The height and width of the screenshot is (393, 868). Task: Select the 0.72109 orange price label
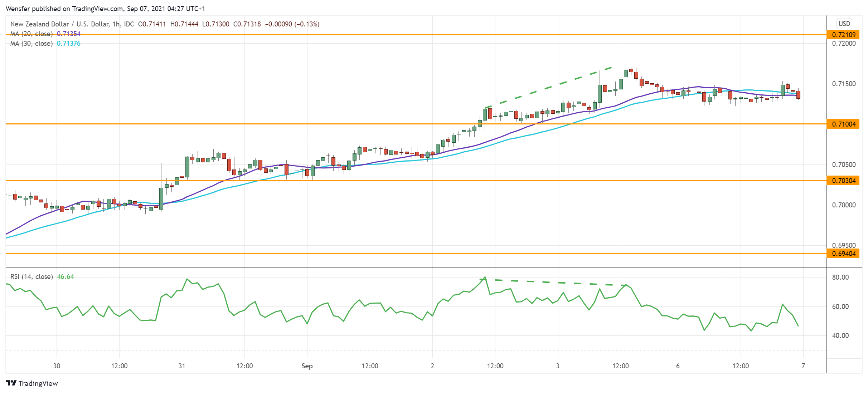click(843, 35)
